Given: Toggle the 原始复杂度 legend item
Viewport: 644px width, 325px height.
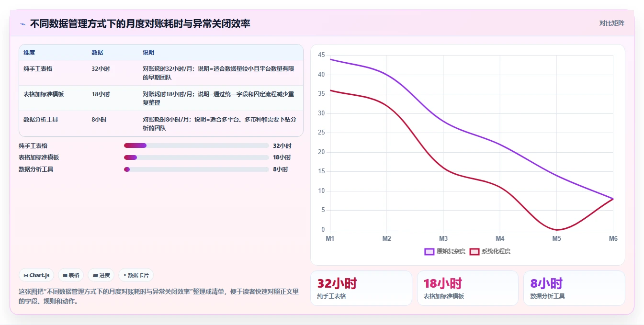Looking at the screenshot, I should click(x=445, y=251).
